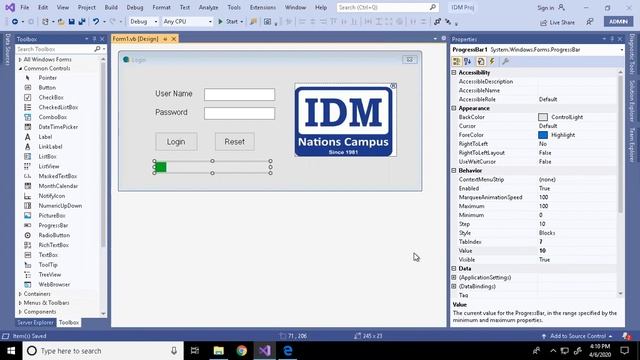Choose the CheckBox control in Toolbox

(x=51, y=97)
